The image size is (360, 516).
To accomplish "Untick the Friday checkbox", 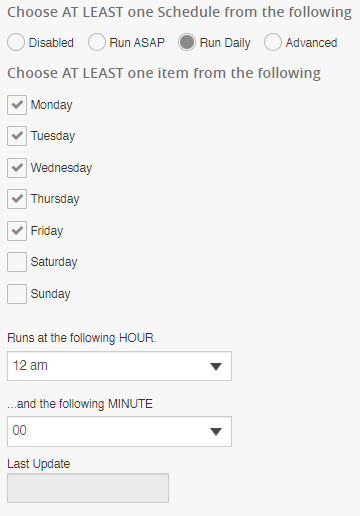I will point(17,231).
